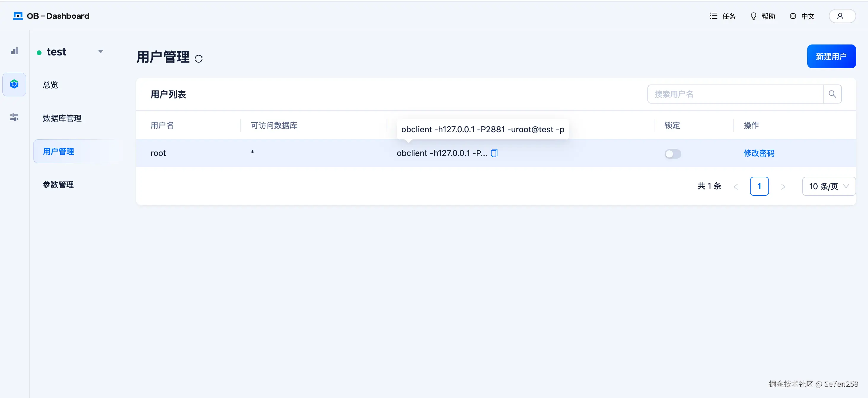Toggle the lock switch for root

672,154
